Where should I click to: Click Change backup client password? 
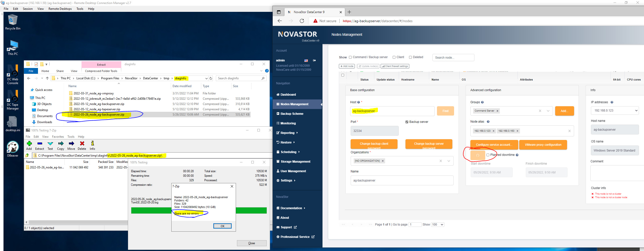(374, 144)
